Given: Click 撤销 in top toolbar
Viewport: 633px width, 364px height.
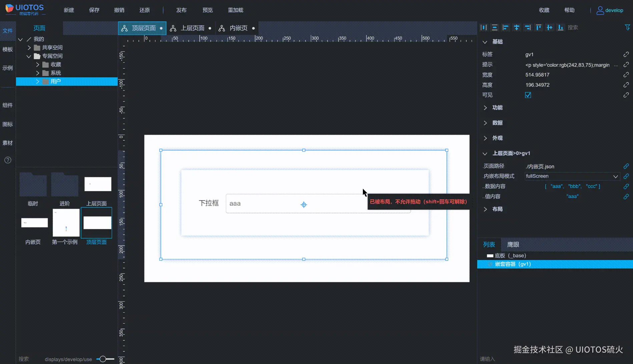Looking at the screenshot, I should [x=119, y=10].
